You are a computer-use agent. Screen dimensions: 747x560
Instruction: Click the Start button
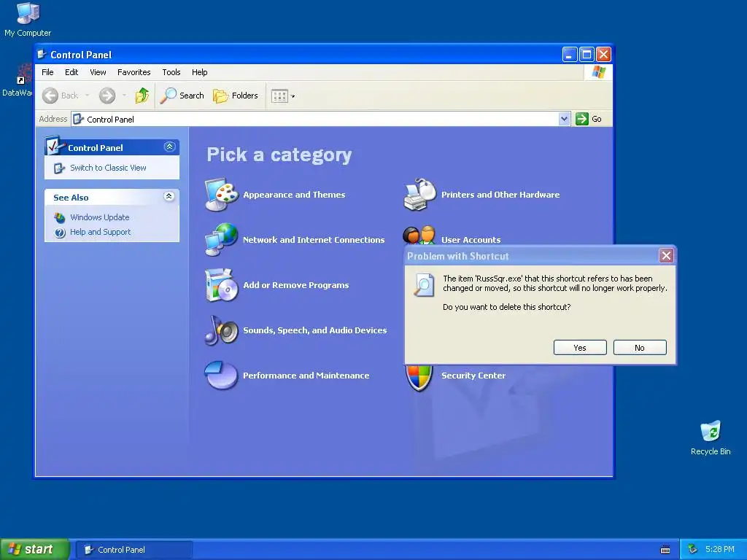[x=34, y=550]
